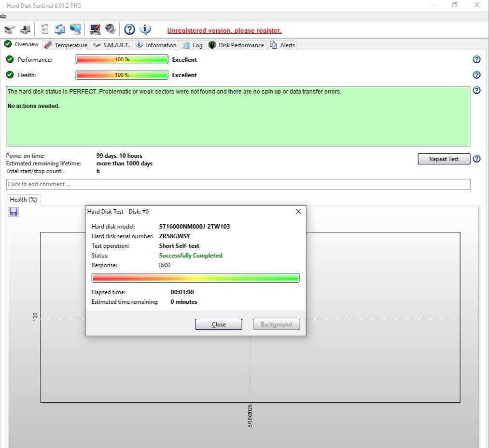Click the 'Click to add comment' field
This screenshot has height=448, width=489.
[238, 184]
